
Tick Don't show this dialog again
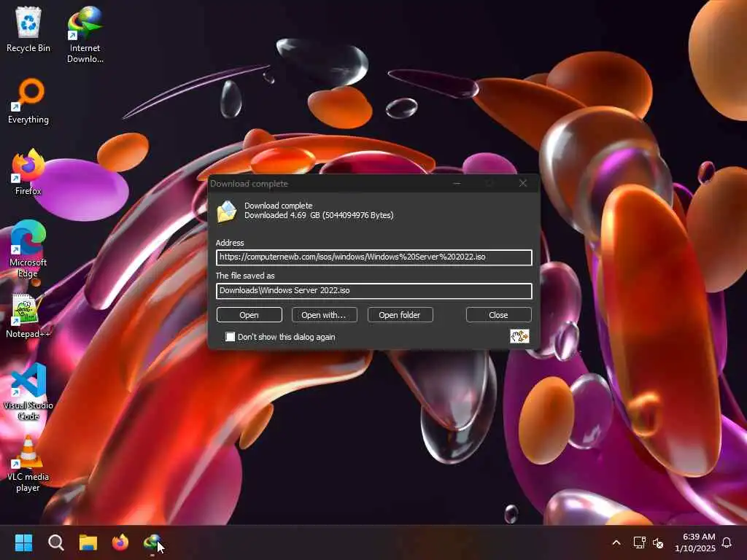(x=230, y=337)
